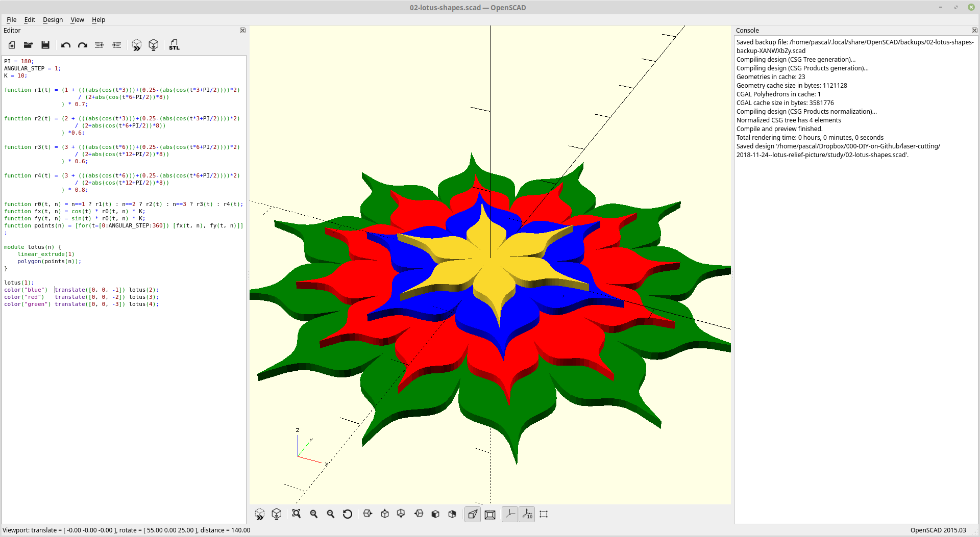
Task: Export the model as STL
Action: (x=174, y=45)
